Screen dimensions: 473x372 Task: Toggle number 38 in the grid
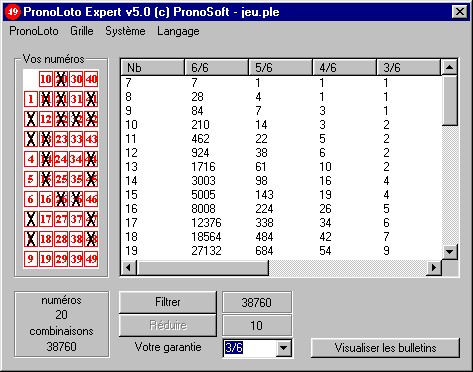76,239
